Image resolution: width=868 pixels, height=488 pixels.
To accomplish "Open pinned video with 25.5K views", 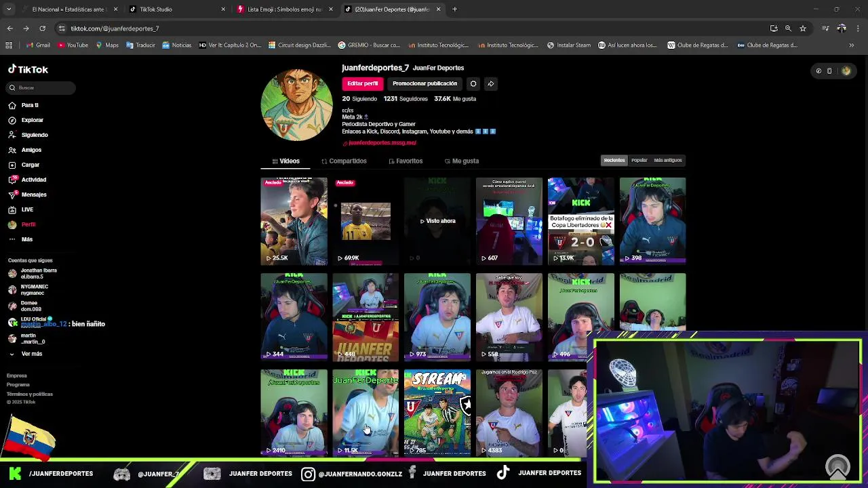I will pyautogui.click(x=294, y=221).
